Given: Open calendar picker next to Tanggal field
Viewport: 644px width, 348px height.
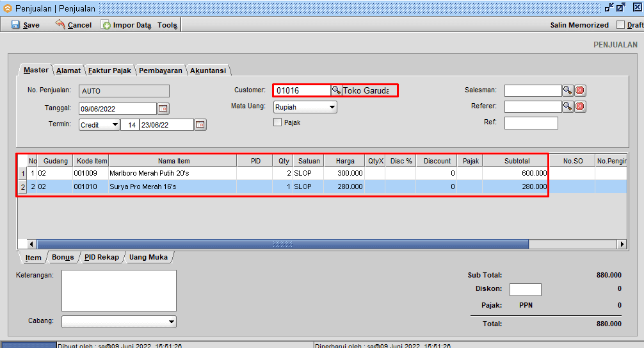Looking at the screenshot, I should (x=163, y=108).
